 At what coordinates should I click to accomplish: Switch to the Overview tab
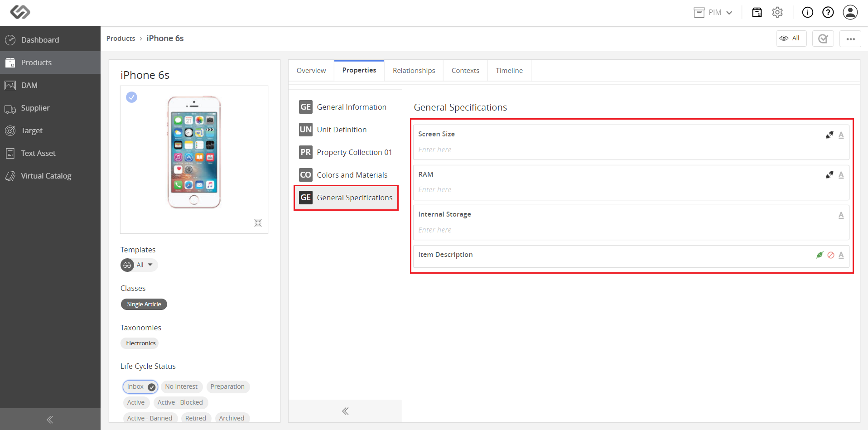[311, 71]
